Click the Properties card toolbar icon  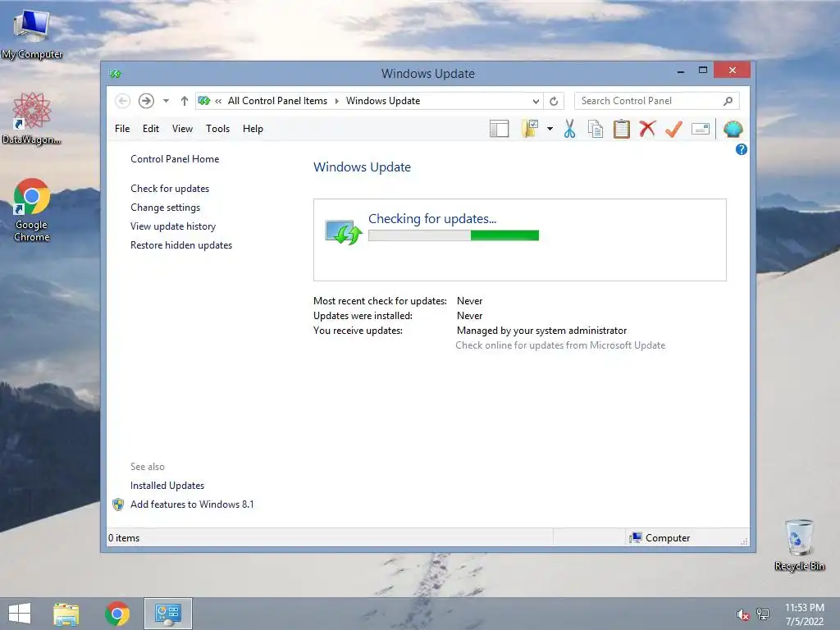coord(701,129)
